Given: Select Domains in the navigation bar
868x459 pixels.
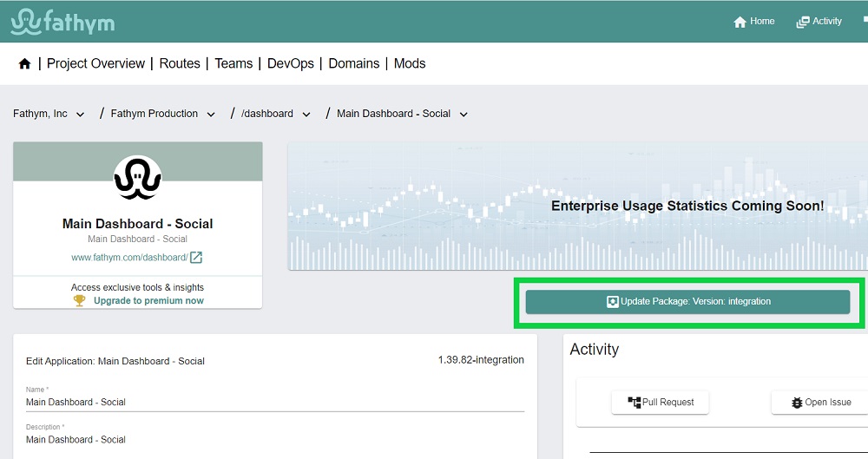Looking at the screenshot, I should [x=354, y=63].
